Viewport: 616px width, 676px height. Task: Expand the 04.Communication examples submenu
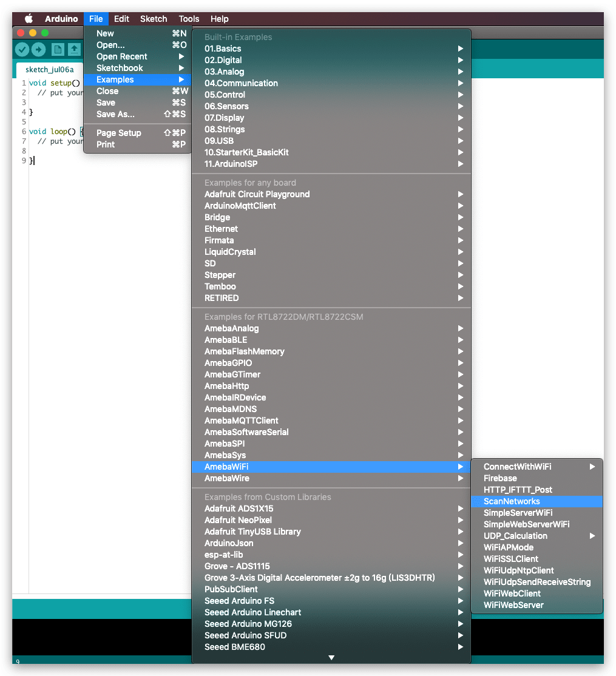pyautogui.click(x=331, y=83)
